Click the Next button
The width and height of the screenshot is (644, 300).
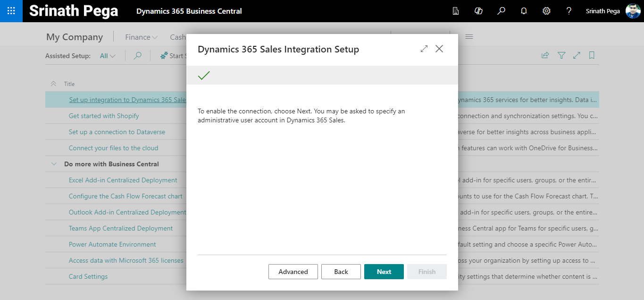pos(384,272)
